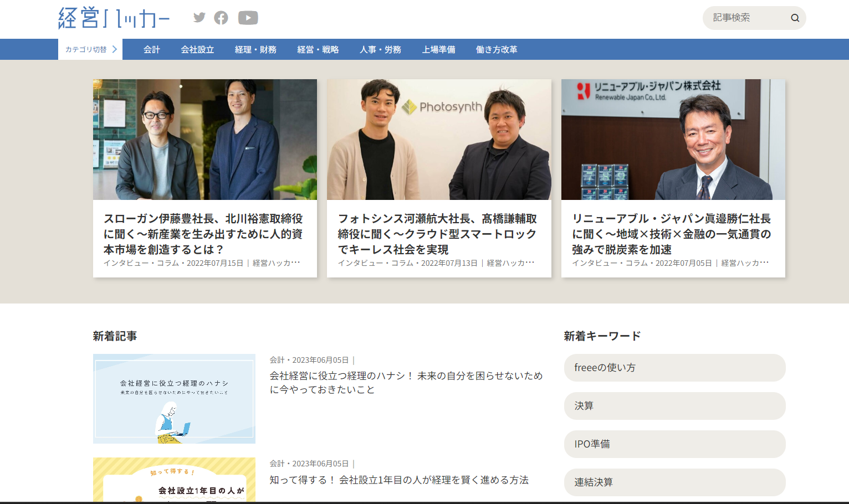
Task: Expand the カテゴリ切替 category switcher
Action: point(90,49)
